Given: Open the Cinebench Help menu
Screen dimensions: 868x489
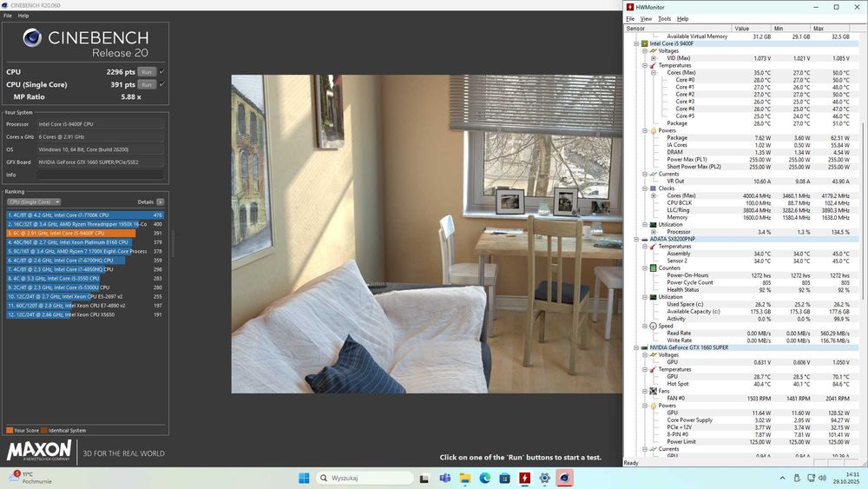Looking at the screenshot, I should (x=23, y=16).
